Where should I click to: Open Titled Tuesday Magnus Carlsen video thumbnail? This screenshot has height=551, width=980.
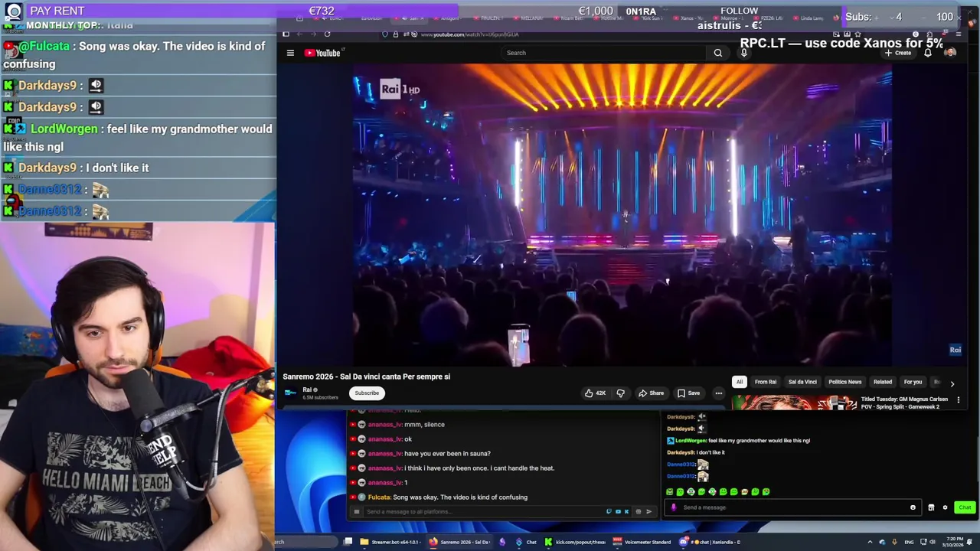[x=794, y=403]
